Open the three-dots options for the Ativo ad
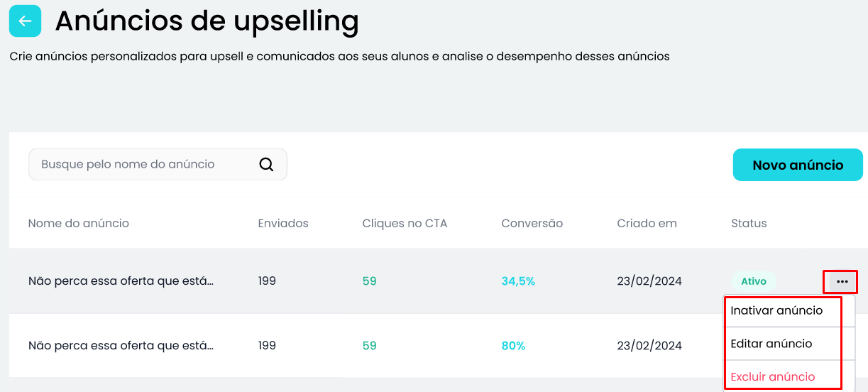The height and width of the screenshot is (392, 868). (842, 282)
